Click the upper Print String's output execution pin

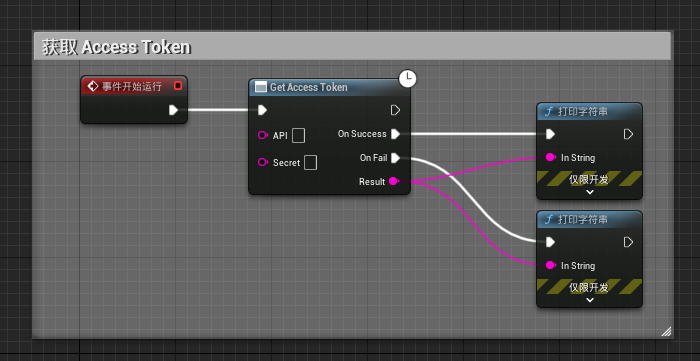(x=628, y=134)
